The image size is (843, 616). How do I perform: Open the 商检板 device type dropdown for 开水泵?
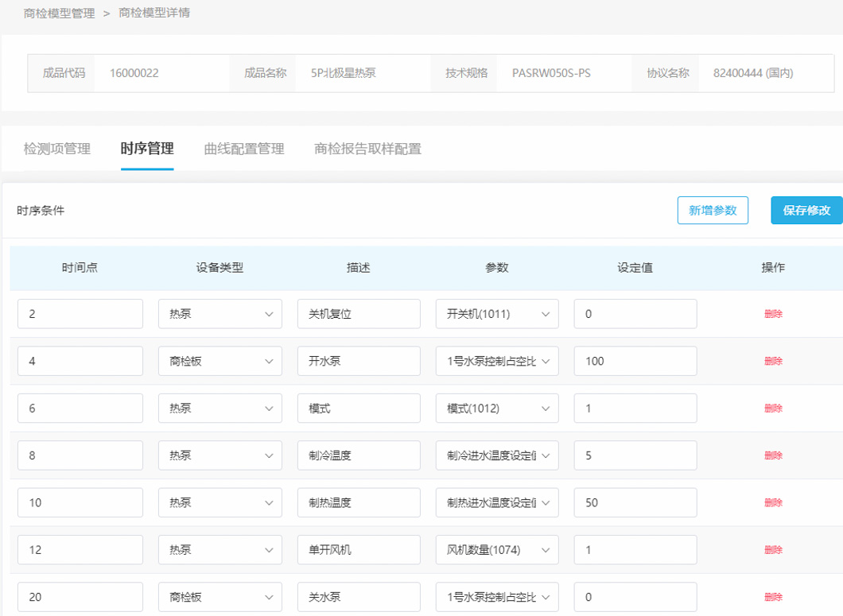click(219, 360)
